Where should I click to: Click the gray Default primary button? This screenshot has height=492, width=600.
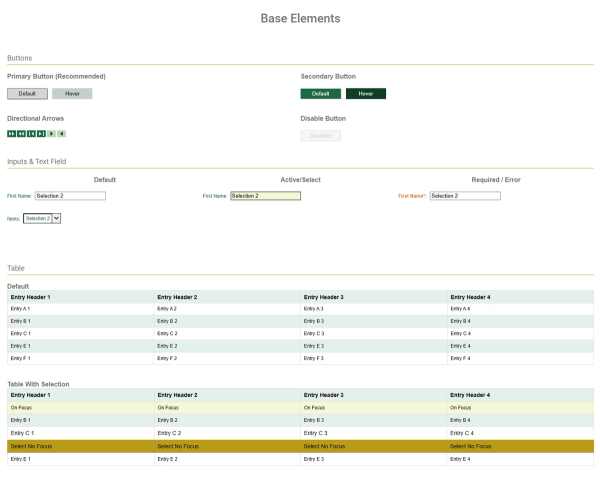pyautogui.click(x=28, y=93)
